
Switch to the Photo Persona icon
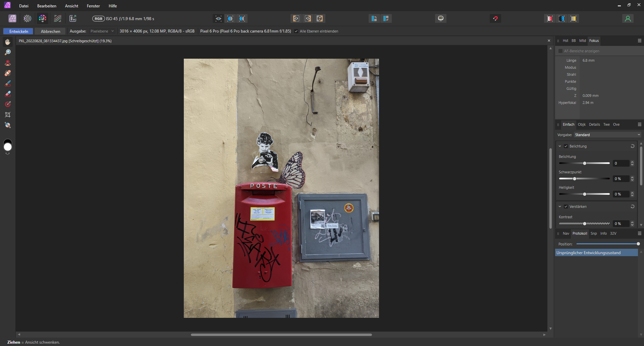[12, 18]
